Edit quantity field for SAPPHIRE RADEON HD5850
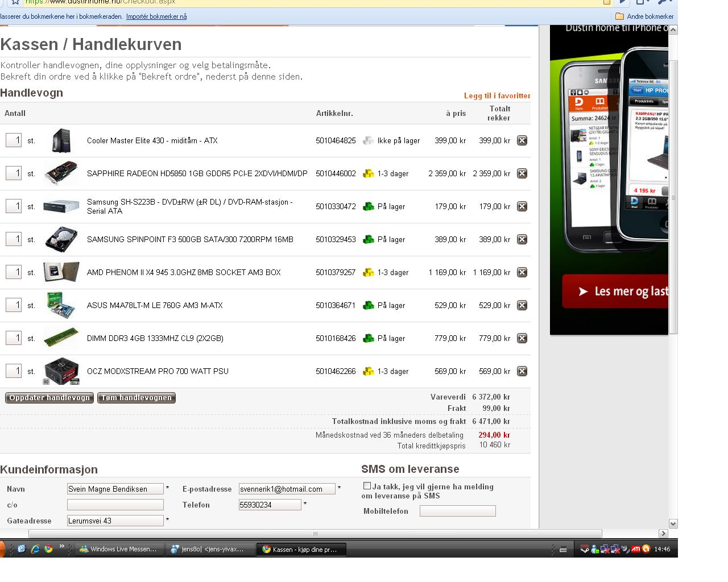The image size is (728, 582). tap(14, 173)
